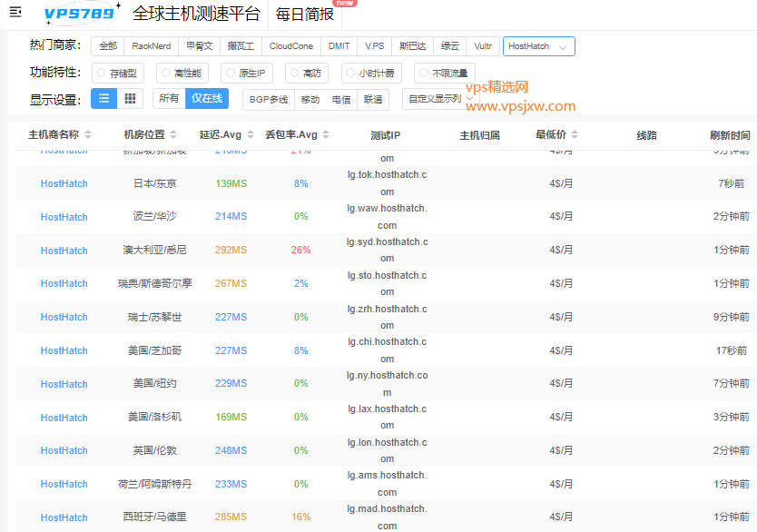This screenshot has width=757, height=532.
Task: Open HostHatch link in 日本/东京 row
Action: click(64, 183)
